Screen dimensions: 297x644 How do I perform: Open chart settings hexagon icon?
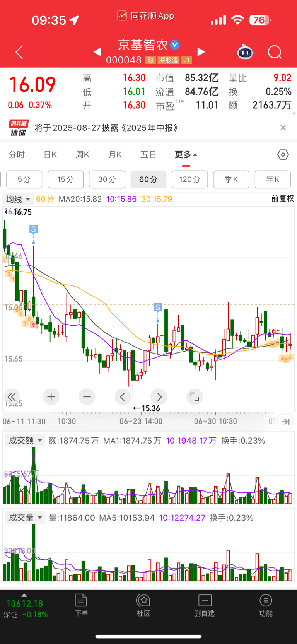[283, 155]
